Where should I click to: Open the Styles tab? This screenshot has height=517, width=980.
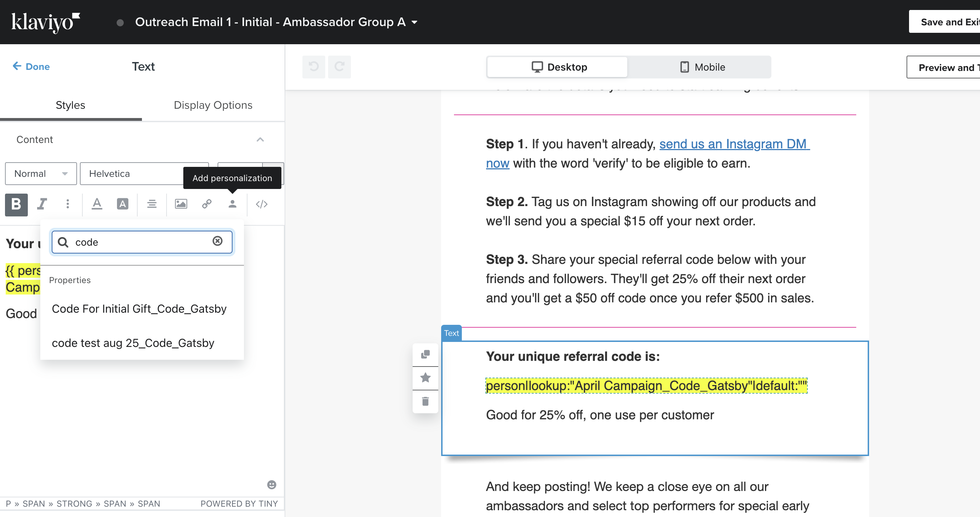(70, 105)
